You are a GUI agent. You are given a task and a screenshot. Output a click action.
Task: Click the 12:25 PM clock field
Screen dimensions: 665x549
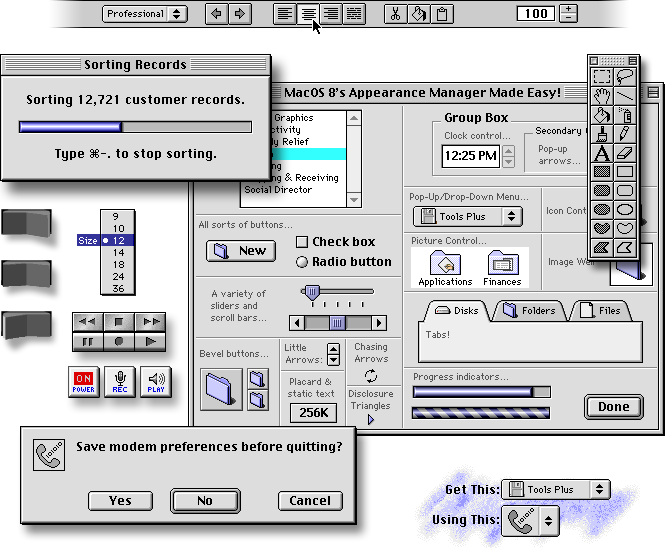point(471,156)
